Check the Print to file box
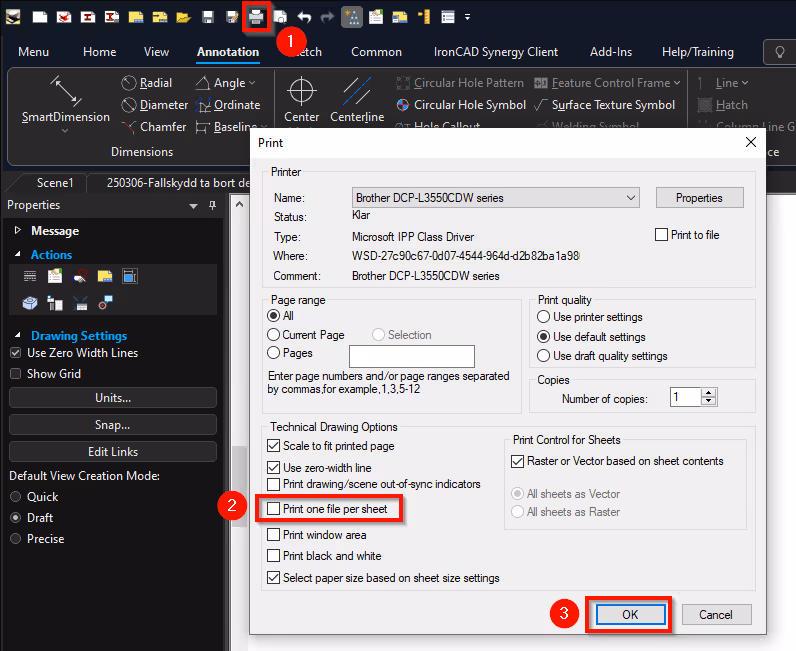The height and width of the screenshot is (651, 796). (x=661, y=235)
